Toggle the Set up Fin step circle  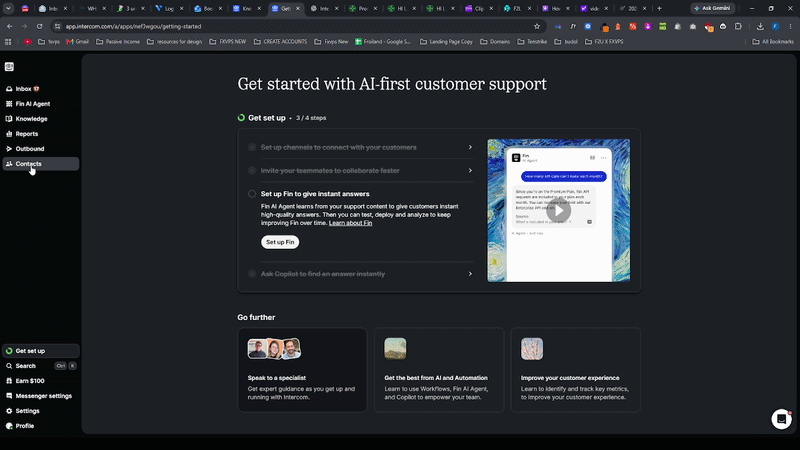[252, 194]
